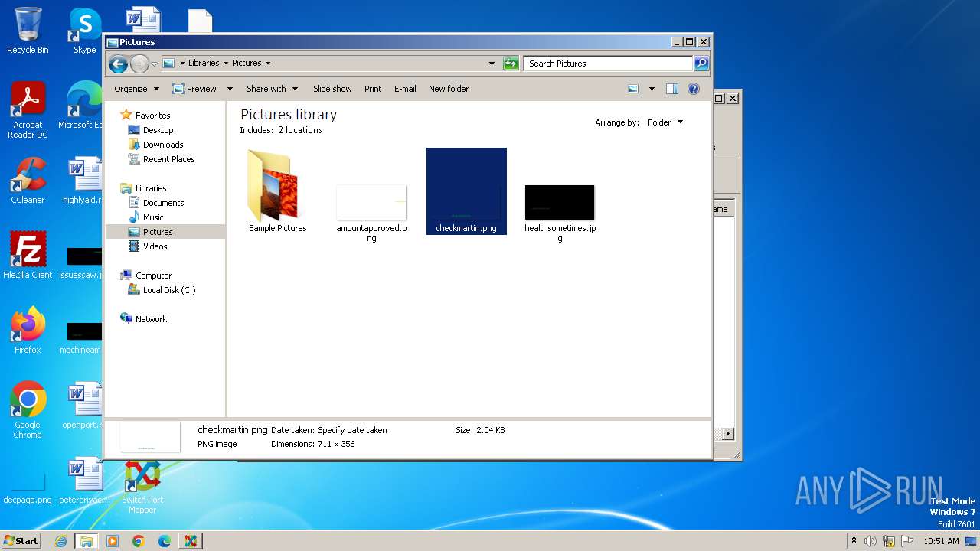The width and height of the screenshot is (980, 551).
Task: Click Internet Explorer in the taskbar
Action: [x=60, y=541]
